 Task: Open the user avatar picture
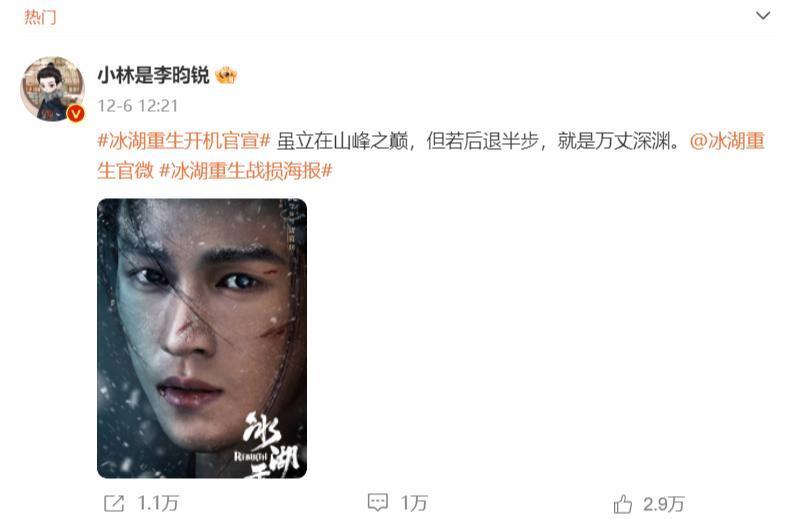pyautogui.click(x=52, y=89)
